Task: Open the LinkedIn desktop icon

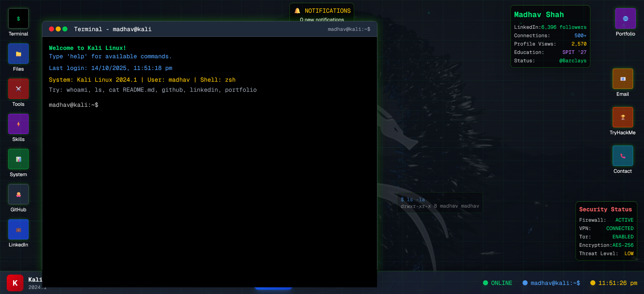Action: pyautogui.click(x=18, y=233)
